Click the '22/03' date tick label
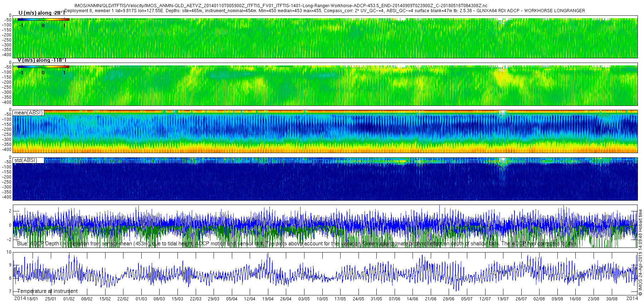 click(196, 299)
